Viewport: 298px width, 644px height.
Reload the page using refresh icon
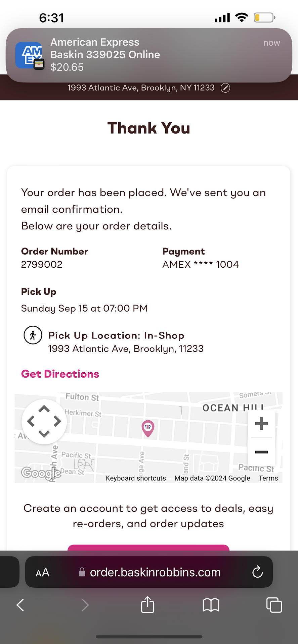tap(257, 572)
